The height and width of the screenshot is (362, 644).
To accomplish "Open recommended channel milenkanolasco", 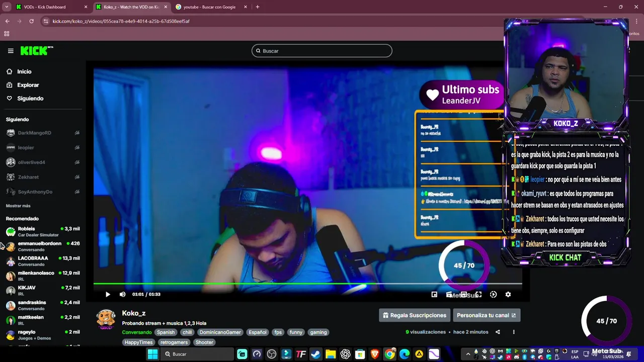I will pos(43,276).
